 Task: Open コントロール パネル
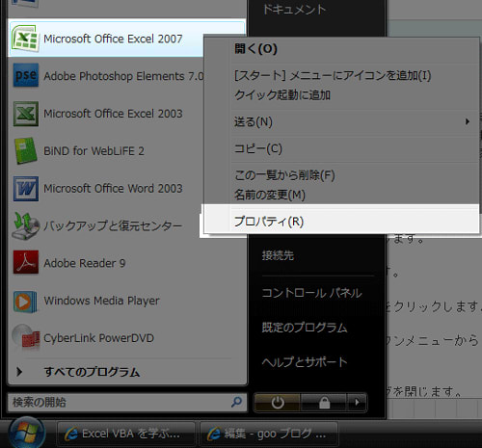point(311,293)
